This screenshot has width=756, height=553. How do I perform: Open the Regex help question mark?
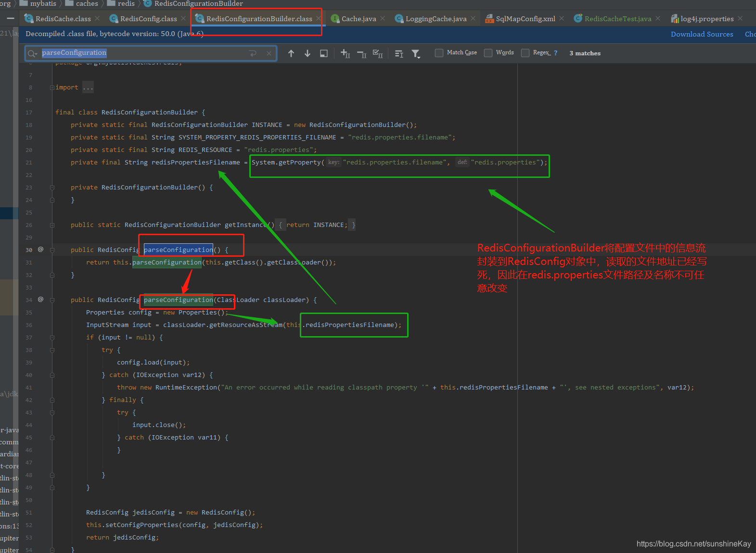[x=555, y=53]
